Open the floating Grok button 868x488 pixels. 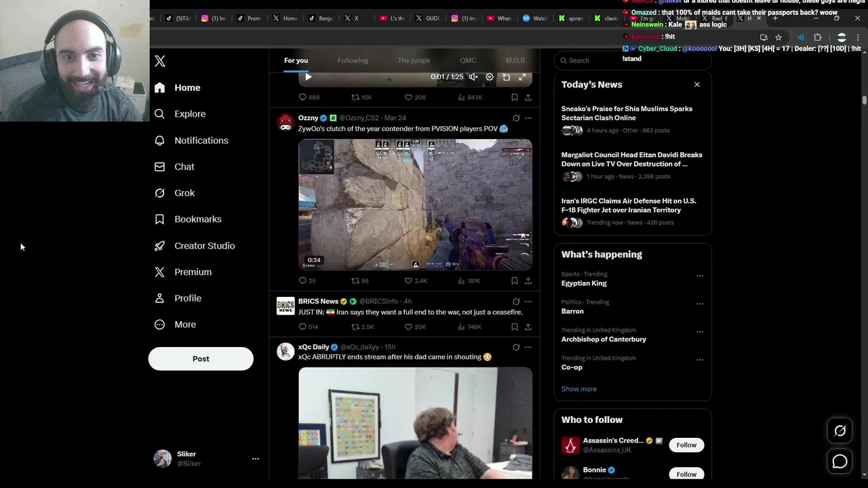840,430
